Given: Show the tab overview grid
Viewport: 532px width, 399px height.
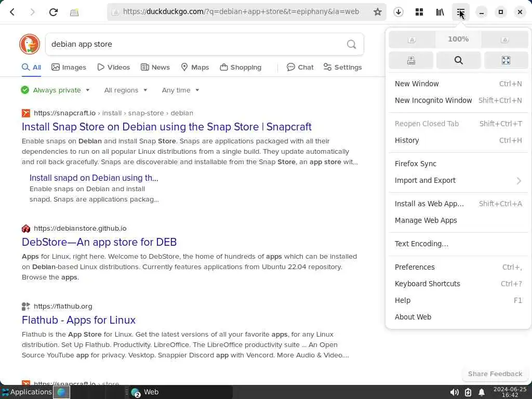Looking at the screenshot, I should (419, 12).
